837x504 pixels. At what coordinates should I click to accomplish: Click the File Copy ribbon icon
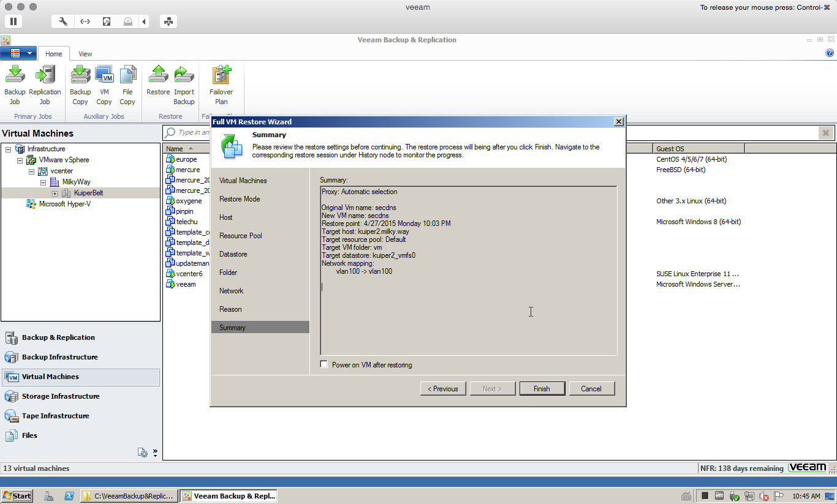point(127,75)
